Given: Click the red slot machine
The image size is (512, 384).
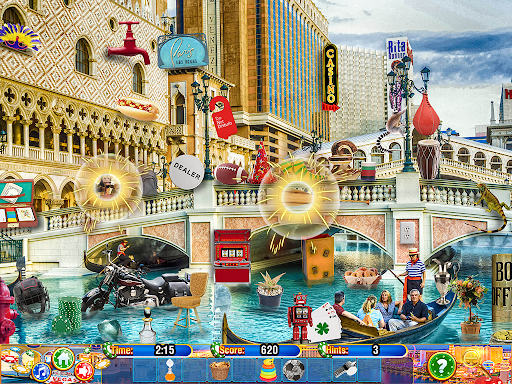Looking at the screenshot, I should click(x=232, y=256).
